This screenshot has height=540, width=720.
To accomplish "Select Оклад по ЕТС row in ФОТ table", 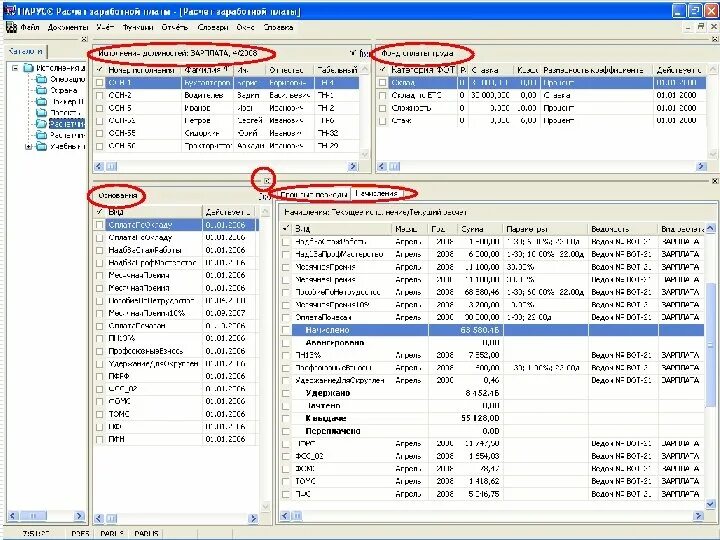I will click(541, 96).
